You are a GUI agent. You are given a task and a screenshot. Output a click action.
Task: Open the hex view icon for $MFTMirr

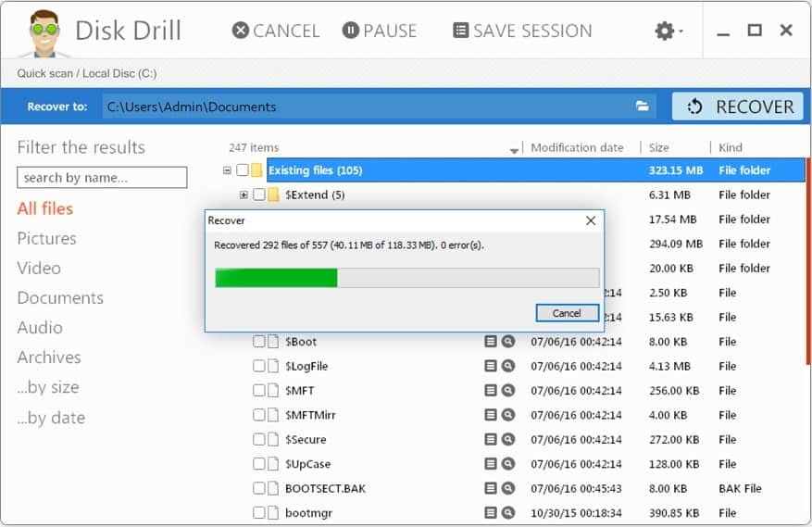(x=491, y=415)
